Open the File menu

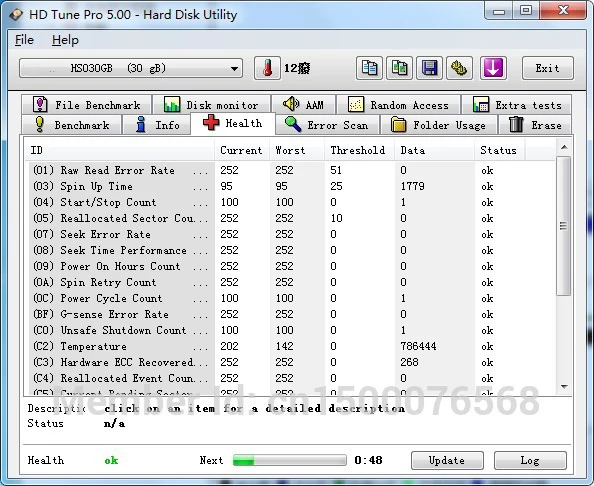24,40
